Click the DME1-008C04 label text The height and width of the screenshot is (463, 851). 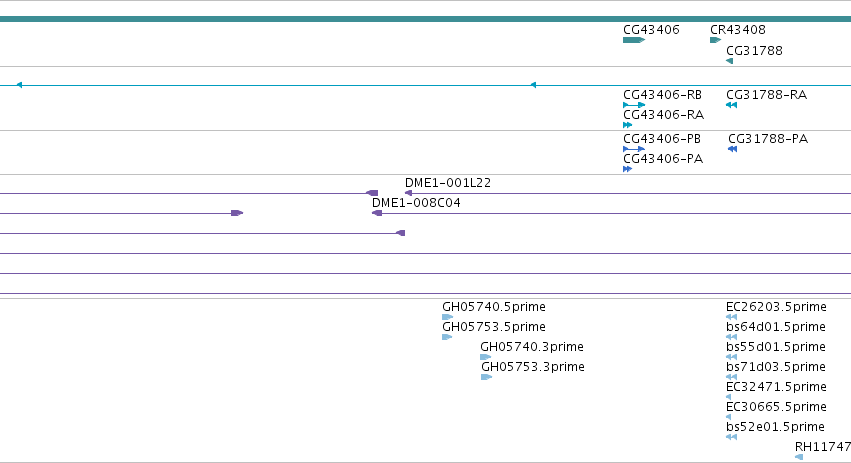[416, 203]
